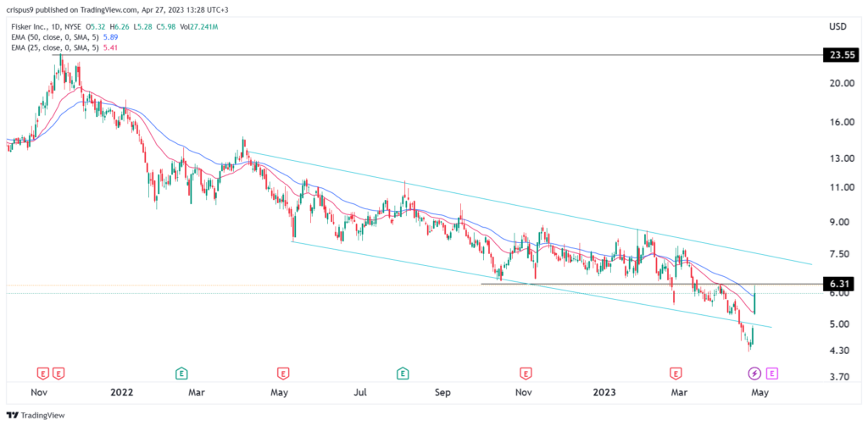868x426 pixels.
Task: Click the purple lightning bolt event icon
Action: point(754,373)
